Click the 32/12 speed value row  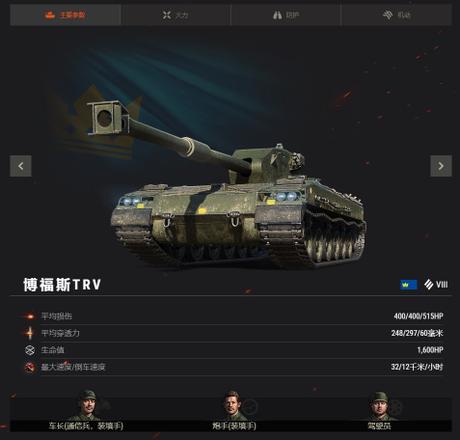(233, 367)
